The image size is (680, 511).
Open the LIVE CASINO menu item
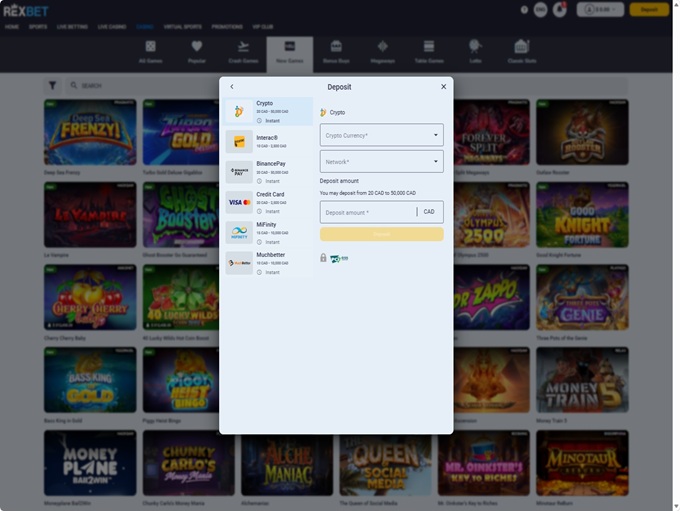[x=112, y=27]
